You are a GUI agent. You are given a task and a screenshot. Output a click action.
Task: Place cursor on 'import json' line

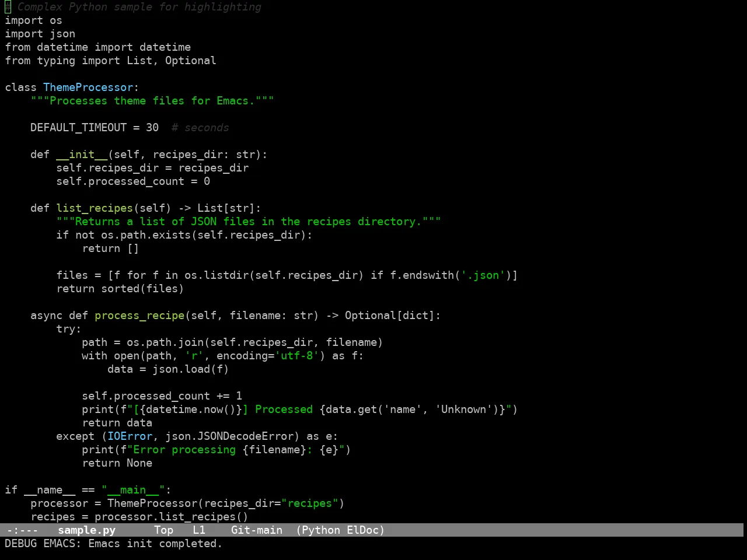(x=40, y=34)
